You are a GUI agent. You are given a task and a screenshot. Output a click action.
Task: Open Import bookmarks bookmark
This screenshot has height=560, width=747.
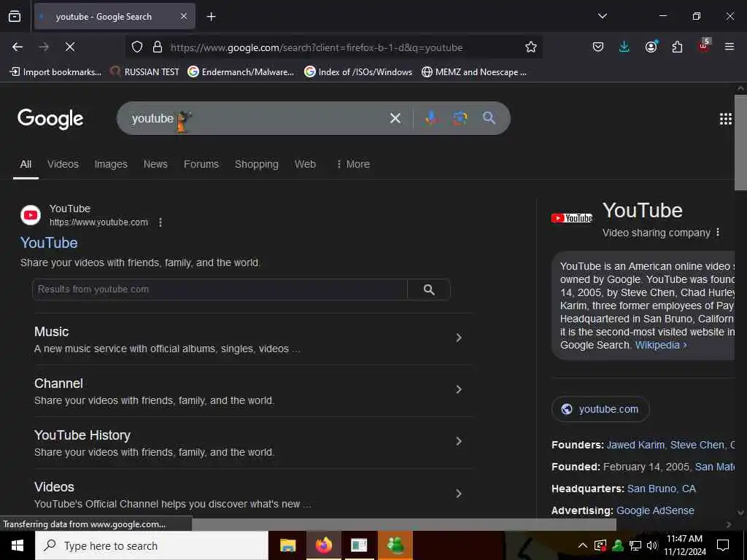(x=55, y=72)
